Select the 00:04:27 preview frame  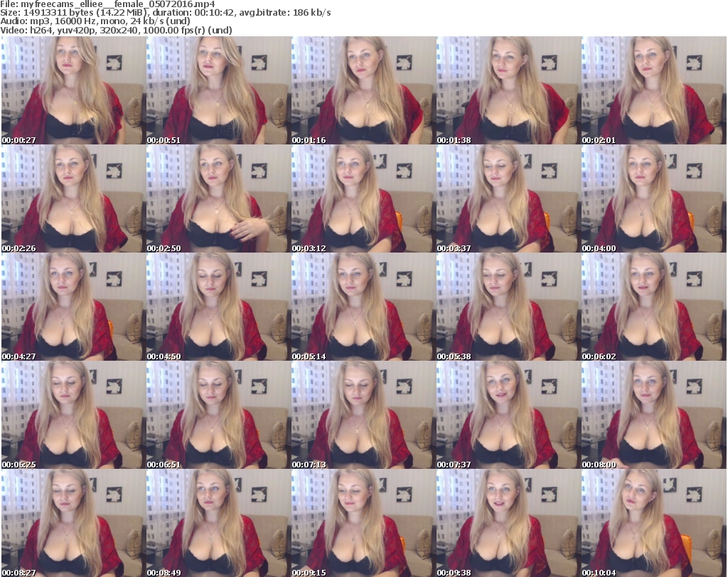73,307
